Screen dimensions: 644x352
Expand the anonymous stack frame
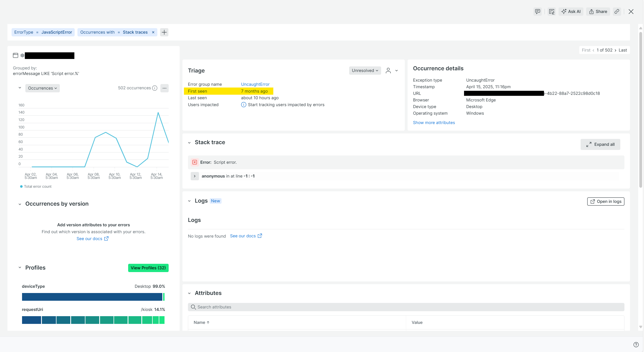pos(195,176)
